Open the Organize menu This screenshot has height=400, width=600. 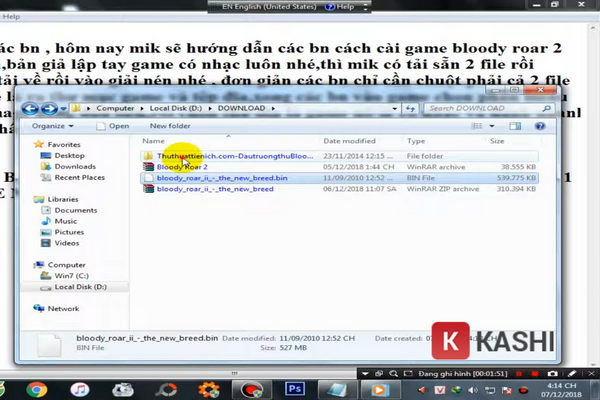[x=52, y=126]
